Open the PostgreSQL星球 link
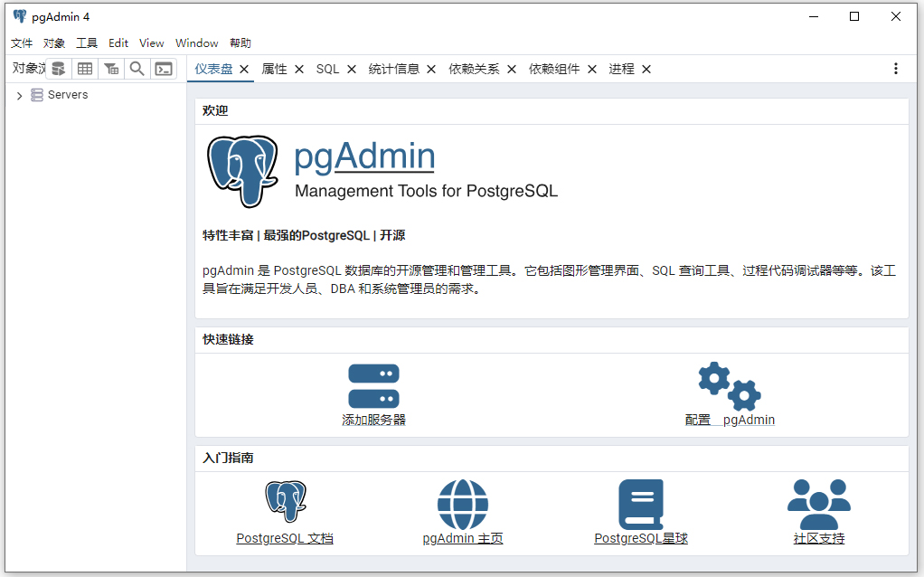 (x=640, y=537)
